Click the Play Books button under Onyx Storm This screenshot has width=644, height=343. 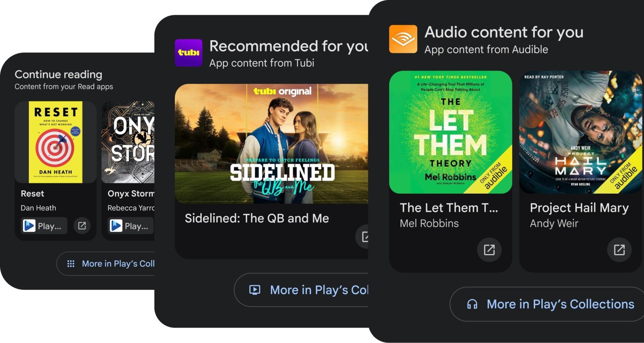pos(131,226)
